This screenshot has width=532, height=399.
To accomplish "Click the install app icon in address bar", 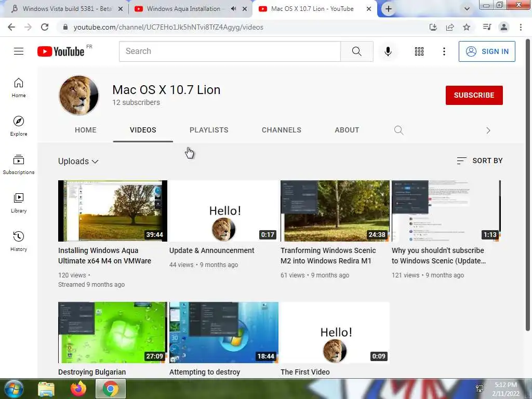I will 433,27.
